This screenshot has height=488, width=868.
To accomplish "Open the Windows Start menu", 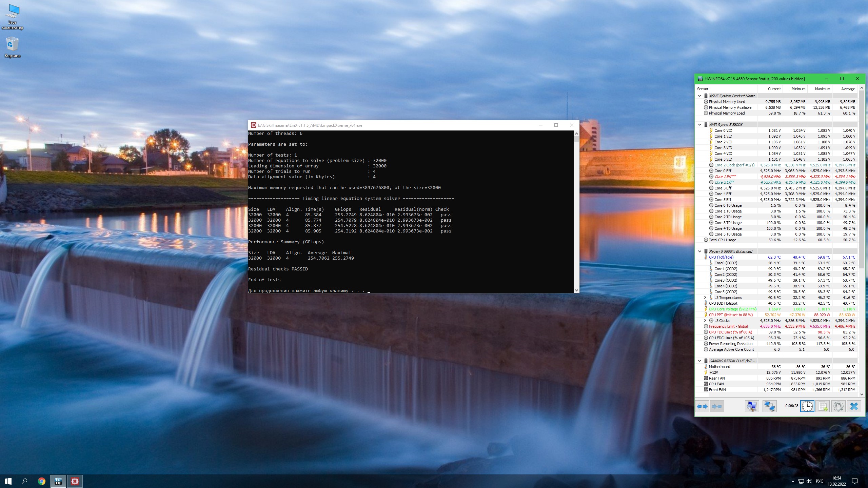I will (8, 481).
